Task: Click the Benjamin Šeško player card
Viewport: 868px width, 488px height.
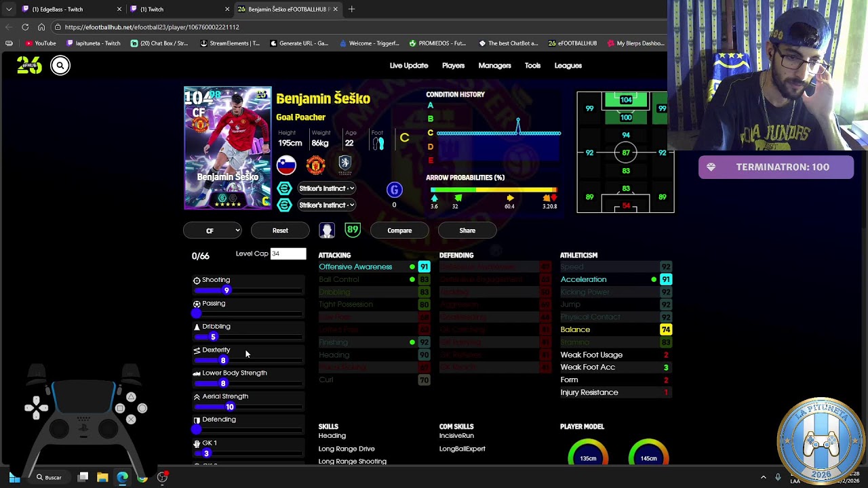Action: [228, 148]
